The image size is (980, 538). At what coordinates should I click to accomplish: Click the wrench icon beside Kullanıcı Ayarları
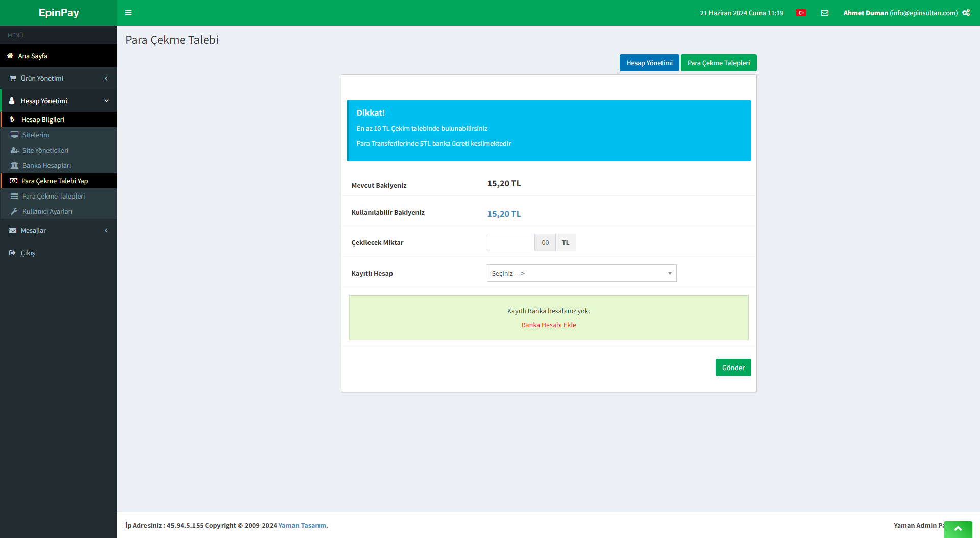(x=14, y=211)
